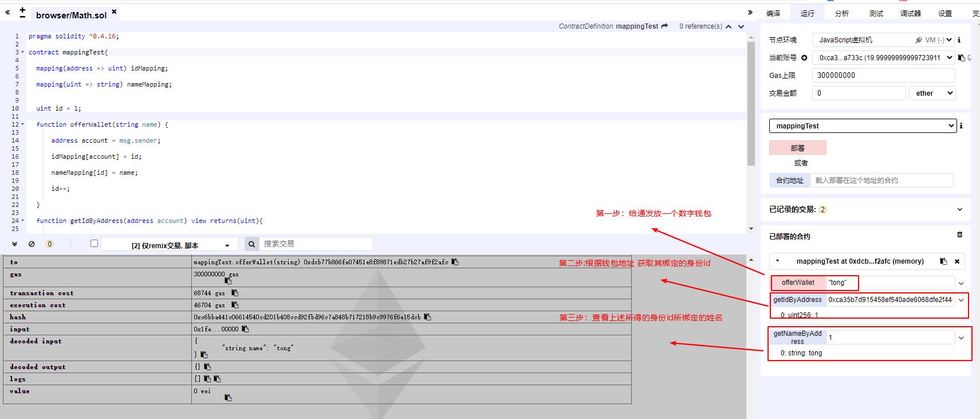
Task: Collapse the mappingTest deployed instance with triangle
Action: coord(777,261)
